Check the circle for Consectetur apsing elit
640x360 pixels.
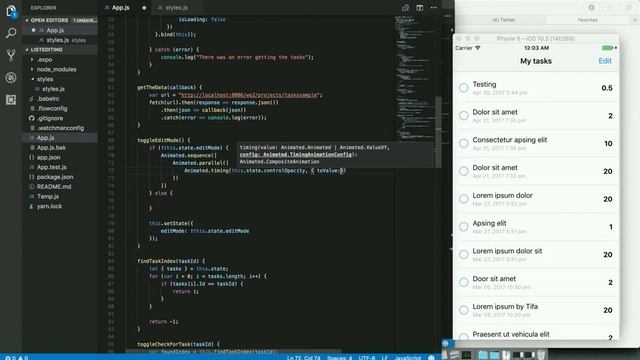[464, 143]
